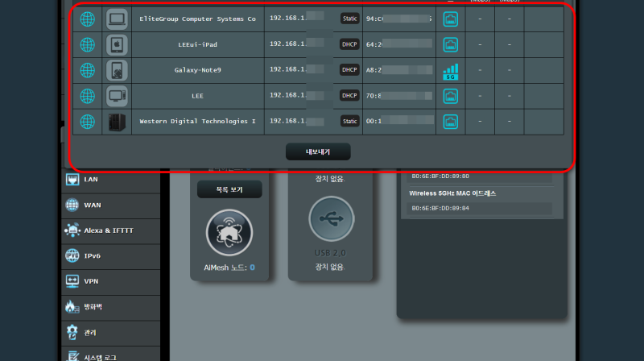The height and width of the screenshot is (361, 644).
Task: Click the 내보내기 export button
Action: click(318, 151)
